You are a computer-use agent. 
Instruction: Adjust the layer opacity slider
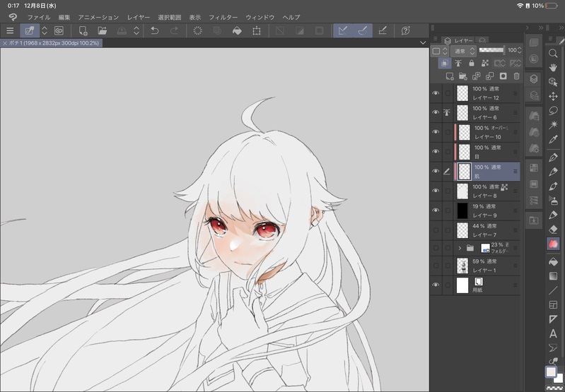491,50
